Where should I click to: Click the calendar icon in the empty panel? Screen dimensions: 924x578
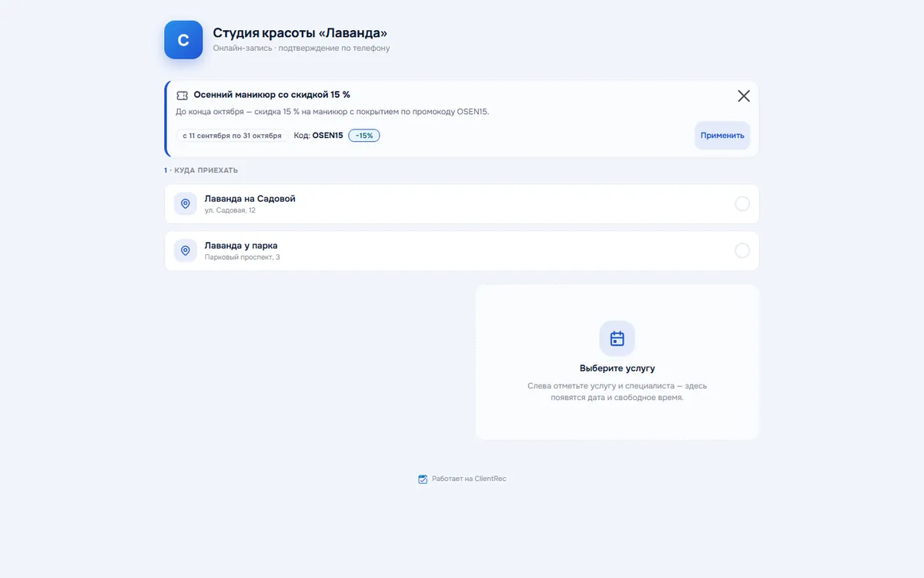[x=618, y=338]
